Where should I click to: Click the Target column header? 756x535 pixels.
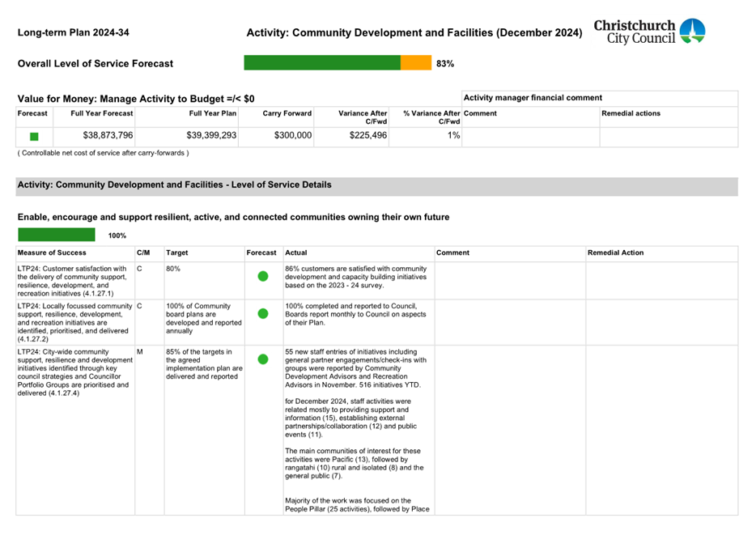pos(177,253)
